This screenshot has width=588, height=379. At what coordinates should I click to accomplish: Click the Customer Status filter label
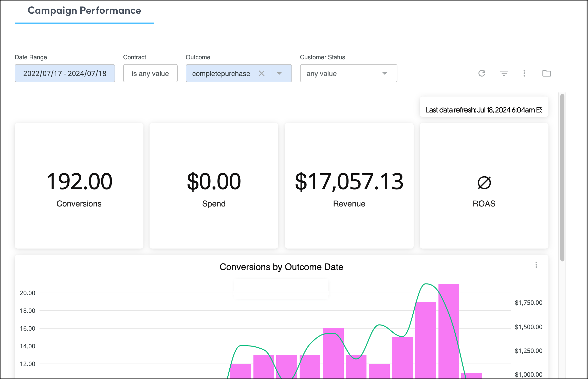tap(323, 57)
